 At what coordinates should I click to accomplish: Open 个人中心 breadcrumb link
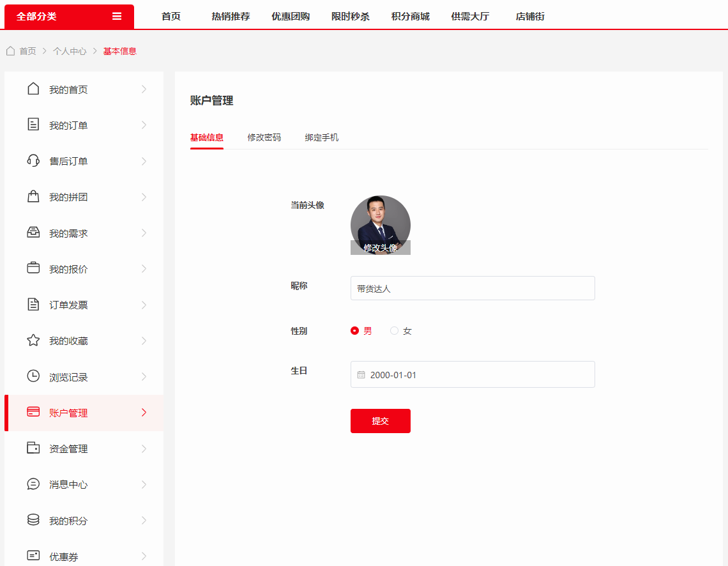[x=70, y=51]
